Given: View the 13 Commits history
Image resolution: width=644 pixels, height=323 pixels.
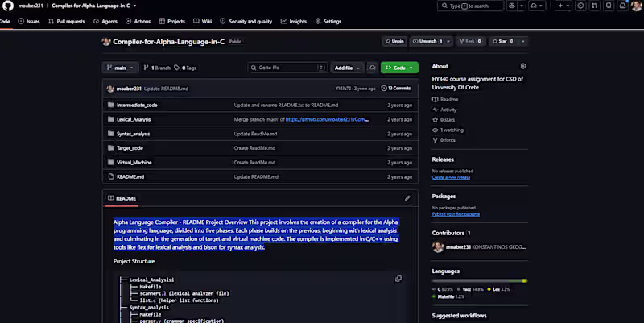Looking at the screenshot, I should coord(396,89).
